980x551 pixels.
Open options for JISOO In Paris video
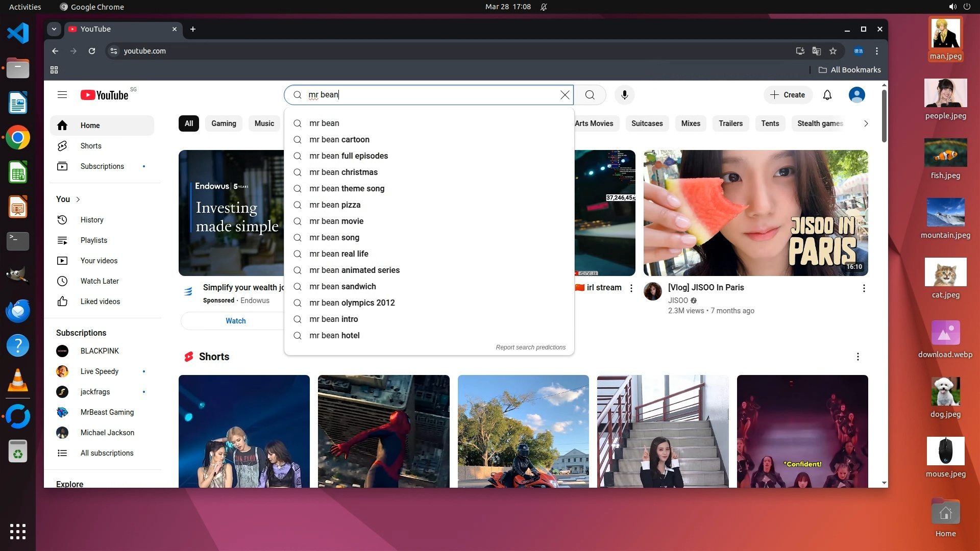tap(864, 288)
